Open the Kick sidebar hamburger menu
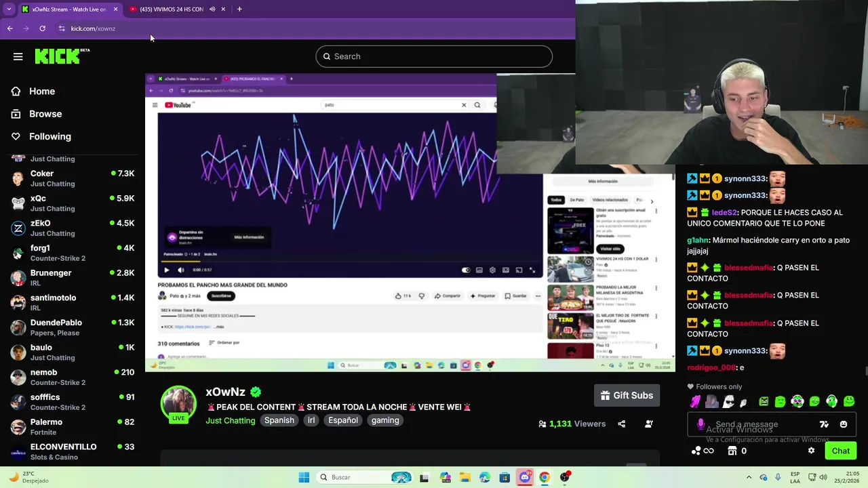 click(x=18, y=57)
